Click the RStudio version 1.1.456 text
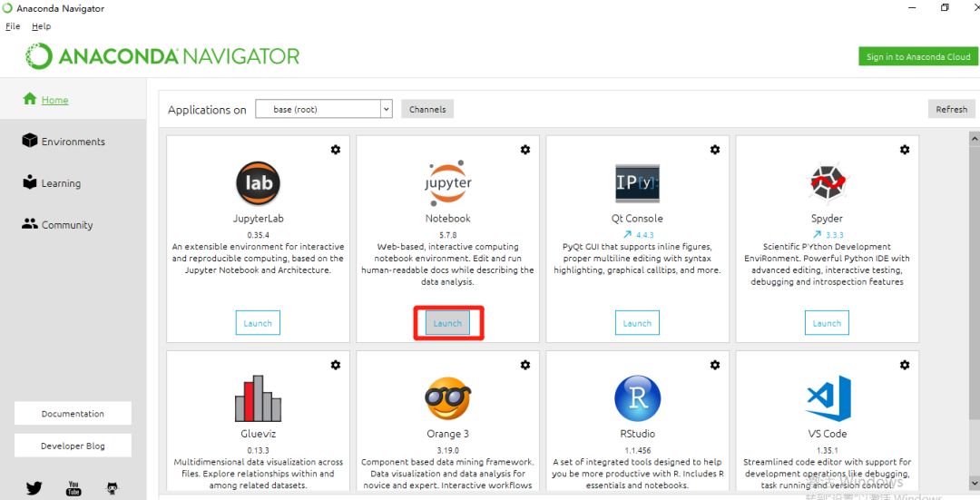The height and width of the screenshot is (500, 980). pyautogui.click(x=638, y=450)
